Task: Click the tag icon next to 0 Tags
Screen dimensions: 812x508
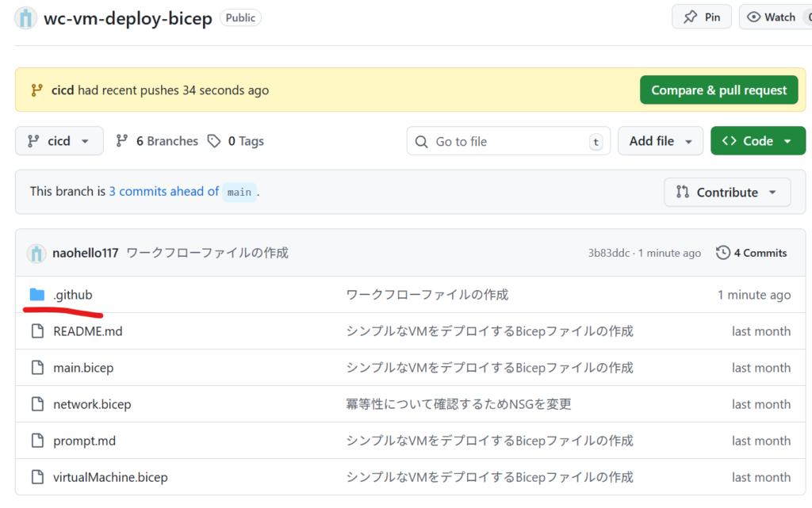Action: coord(214,141)
